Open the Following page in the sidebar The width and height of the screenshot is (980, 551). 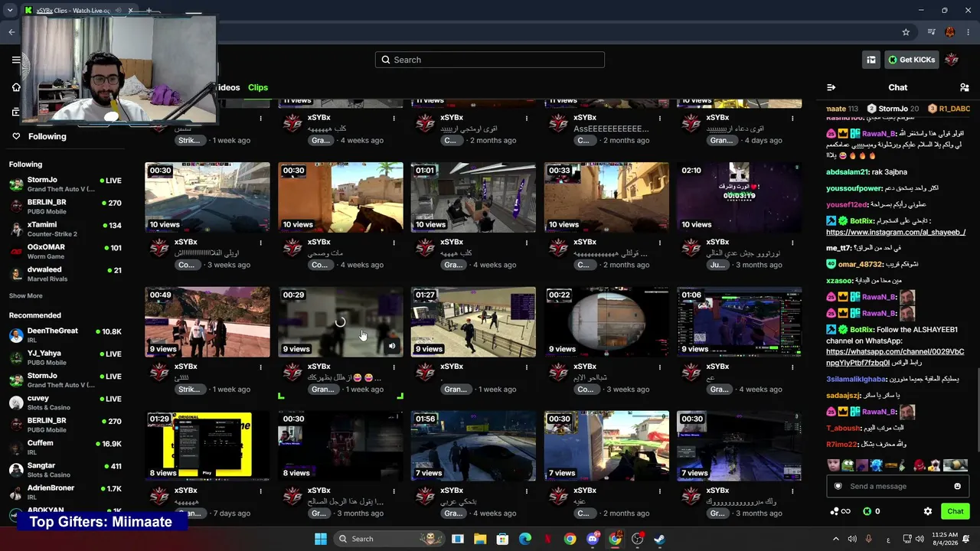pos(47,136)
